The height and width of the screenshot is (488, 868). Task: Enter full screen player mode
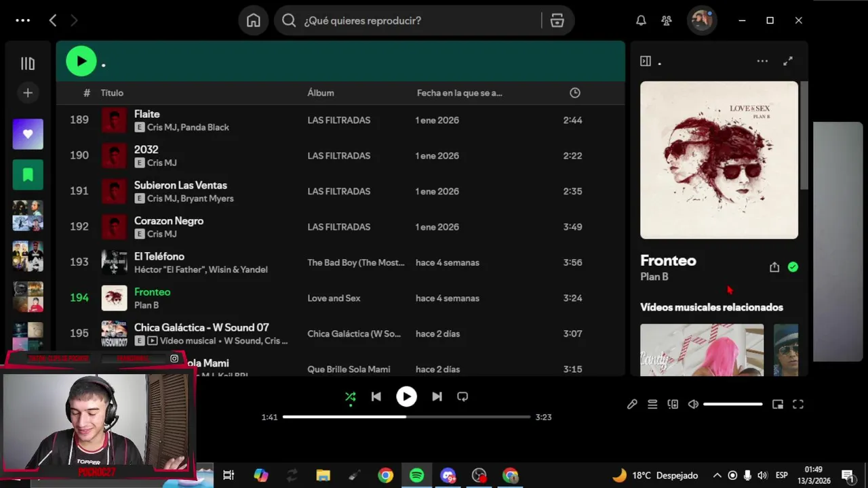pyautogui.click(x=798, y=404)
